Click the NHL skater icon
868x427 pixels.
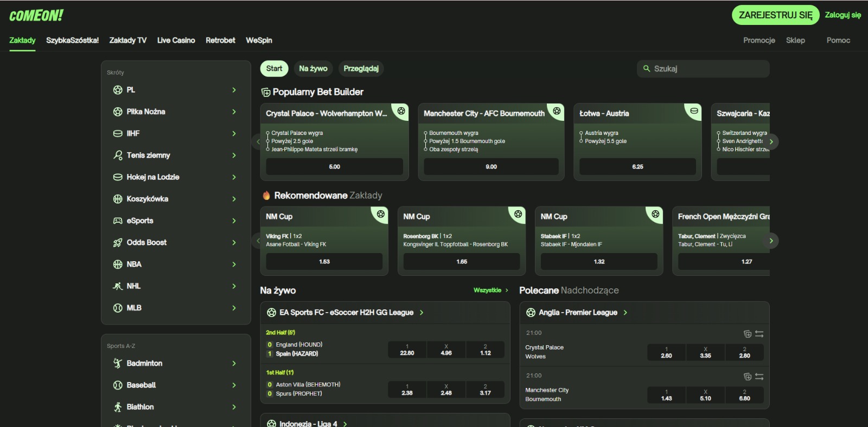pos(118,286)
